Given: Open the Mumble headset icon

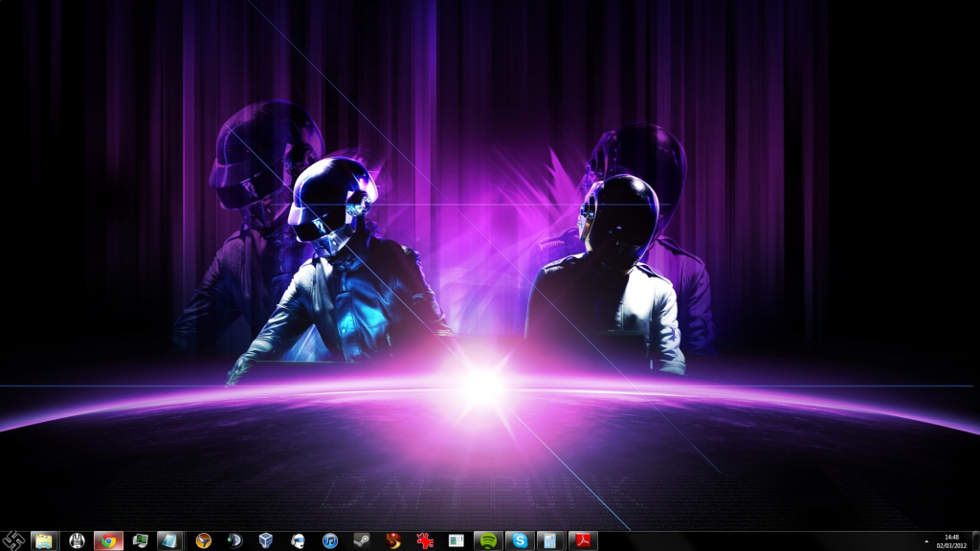Looking at the screenshot, I should coord(234,541).
